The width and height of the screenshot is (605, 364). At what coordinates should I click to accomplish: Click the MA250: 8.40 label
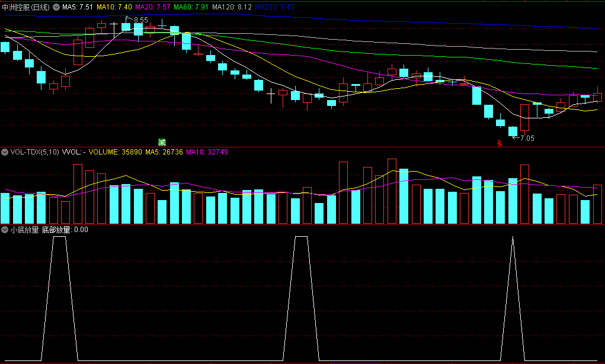(275, 7)
